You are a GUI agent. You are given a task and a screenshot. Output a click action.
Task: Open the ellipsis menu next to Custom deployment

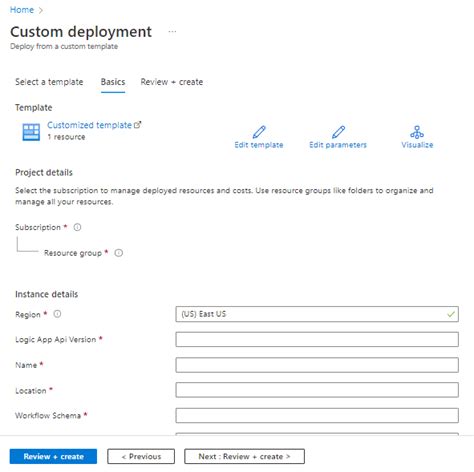tap(172, 32)
